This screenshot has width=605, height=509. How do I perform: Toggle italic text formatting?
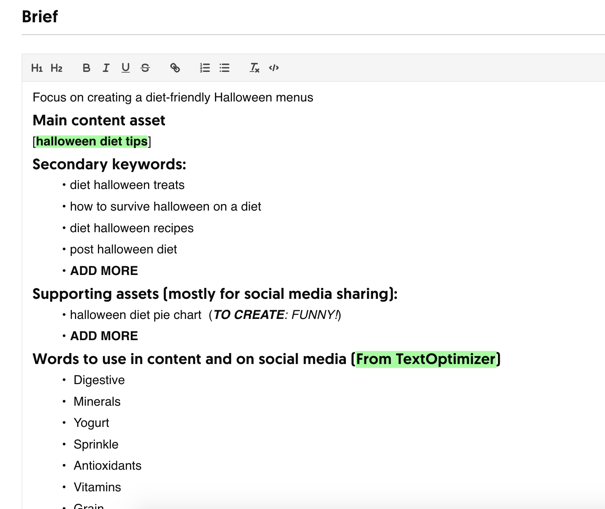[106, 68]
